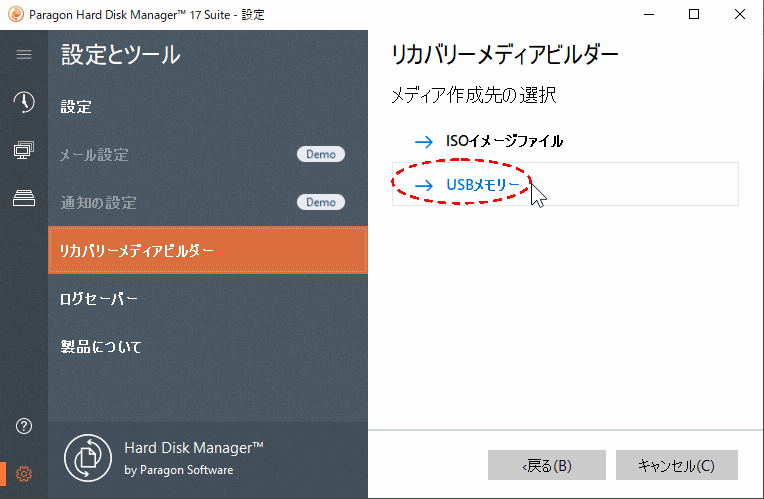Screen dimensions: 764x499
Task: Select the monitor icon in the sidebar
Action: click(24, 150)
